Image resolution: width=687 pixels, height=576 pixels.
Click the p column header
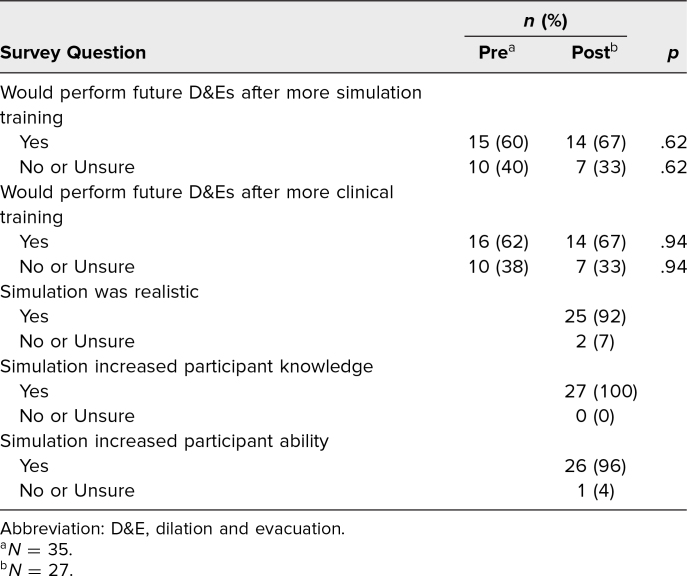coord(673,53)
